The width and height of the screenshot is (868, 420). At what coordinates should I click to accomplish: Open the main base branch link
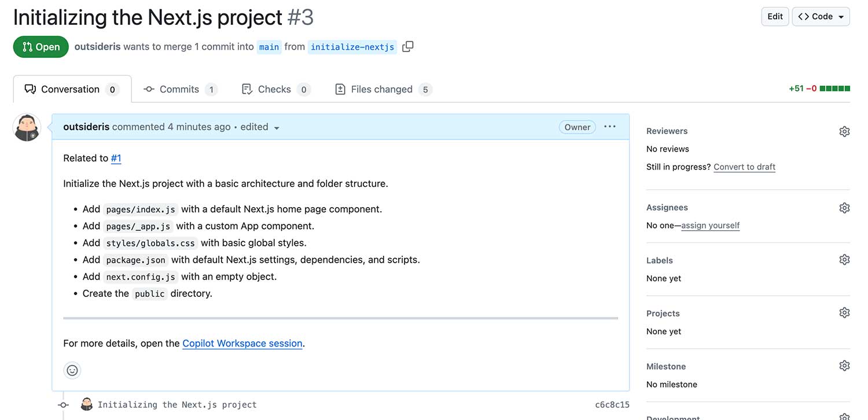pos(269,47)
